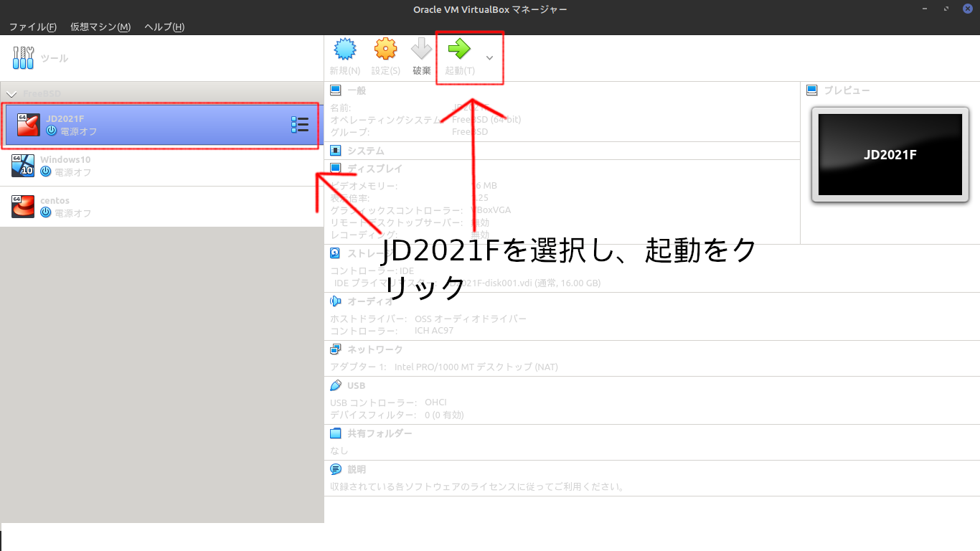Image resolution: width=980 pixels, height=551 pixels.
Task: Click the Description (説明) speech bubble icon
Action: tap(335, 469)
